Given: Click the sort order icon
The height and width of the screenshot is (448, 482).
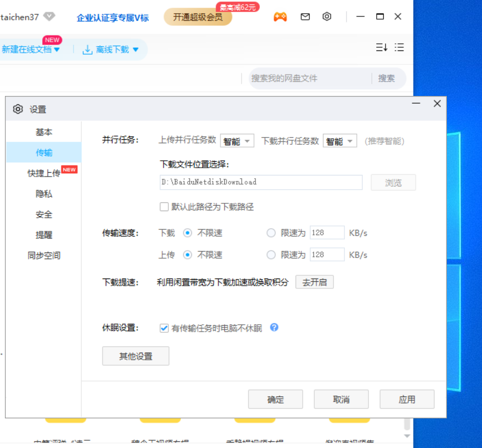Looking at the screenshot, I should click(382, 47).
